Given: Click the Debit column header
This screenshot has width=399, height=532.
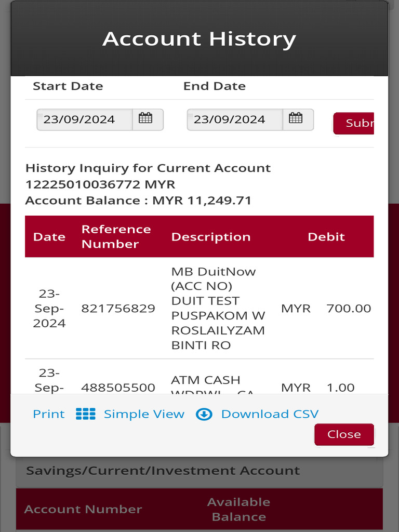Looking at the screenshot, I should pyautogui.click(x=326, y=236).
